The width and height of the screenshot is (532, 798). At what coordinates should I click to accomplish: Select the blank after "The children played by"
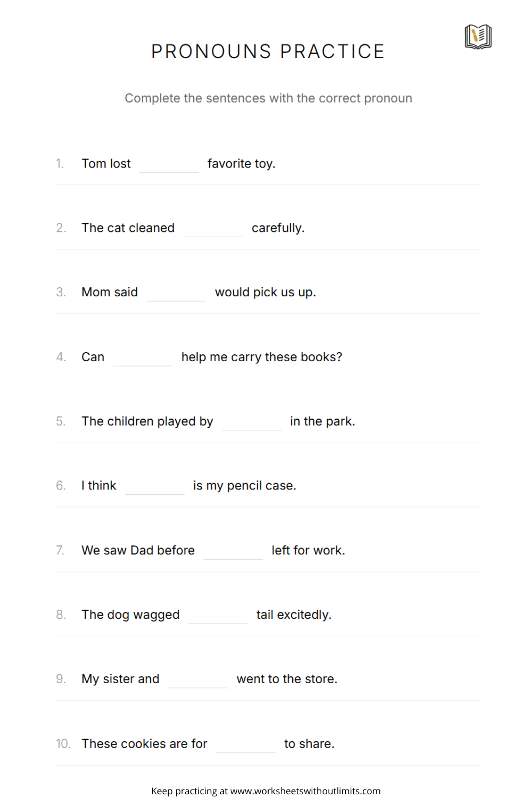252,422
